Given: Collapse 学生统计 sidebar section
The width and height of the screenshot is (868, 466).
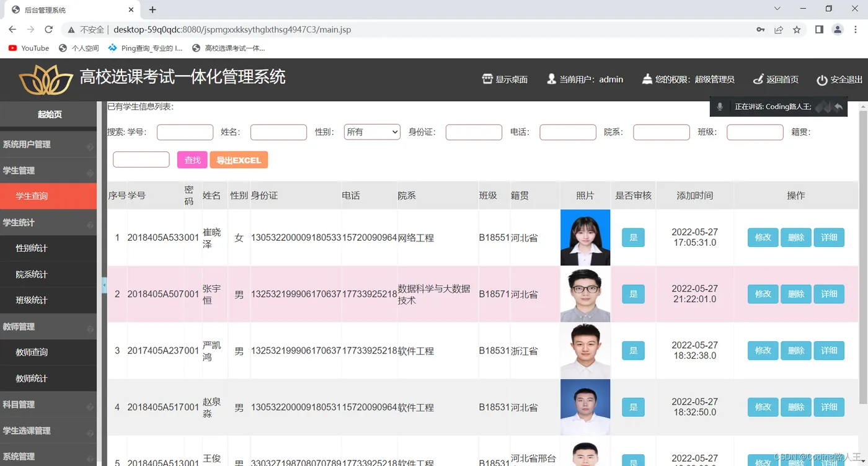Looking at the screenshot, I should [48, 223].
